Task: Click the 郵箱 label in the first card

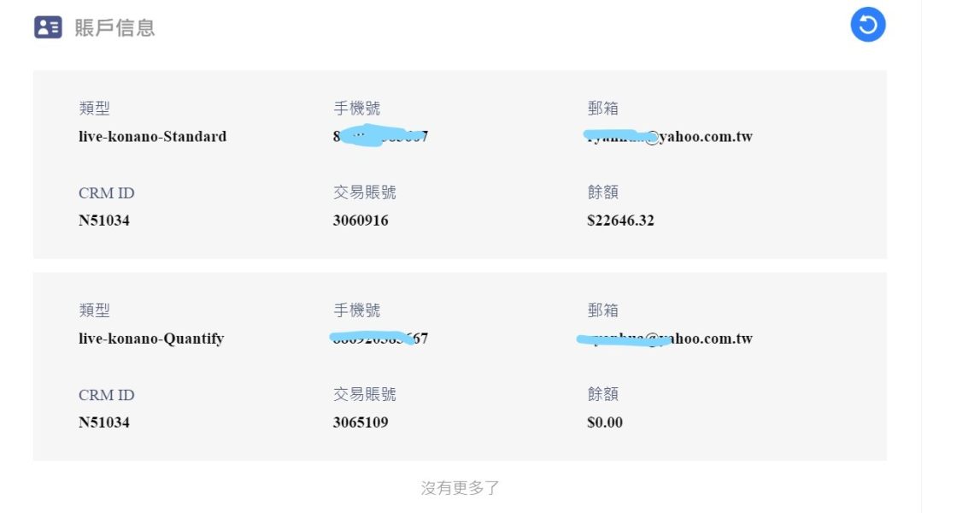Action: tap(603, 109)
